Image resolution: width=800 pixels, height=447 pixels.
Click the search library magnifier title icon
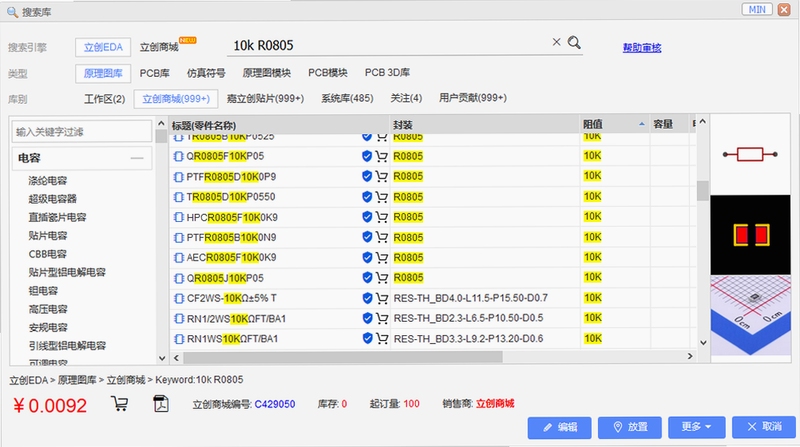click(12, 12)
